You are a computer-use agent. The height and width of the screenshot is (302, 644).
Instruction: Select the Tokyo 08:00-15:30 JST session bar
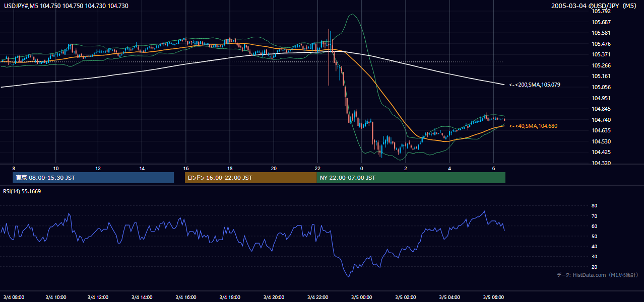[x=93, y=178]
